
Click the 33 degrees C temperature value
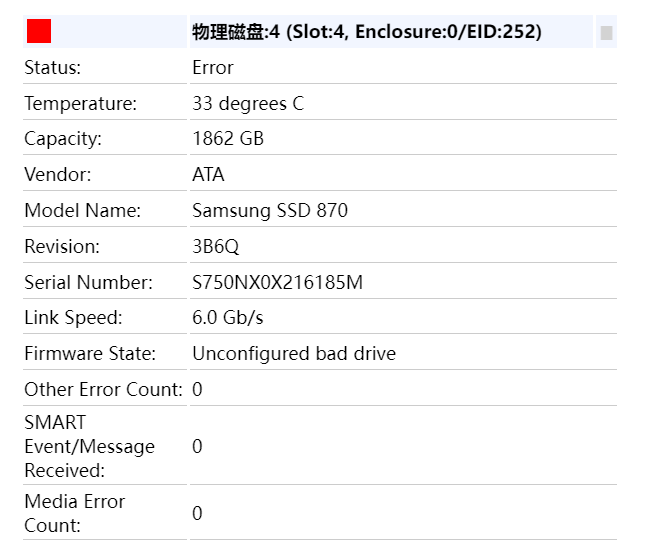(248, 104)
